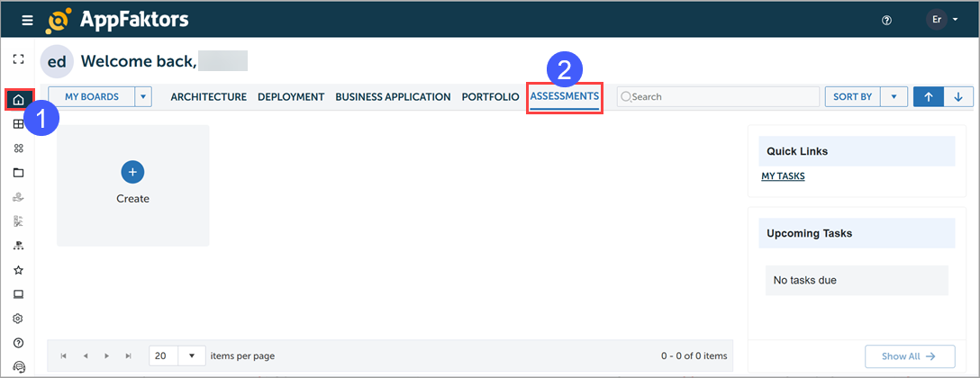Screen dimensions: 980x378
Task: Switch to the Business Application tab
Action: point(393,97)
